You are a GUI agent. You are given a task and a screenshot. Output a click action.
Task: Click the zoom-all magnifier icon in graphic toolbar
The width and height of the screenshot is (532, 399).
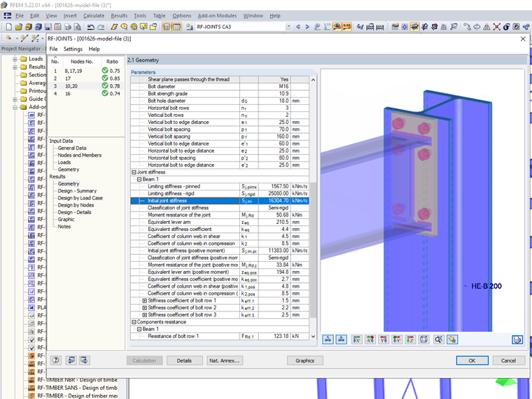tap(439, 339)
